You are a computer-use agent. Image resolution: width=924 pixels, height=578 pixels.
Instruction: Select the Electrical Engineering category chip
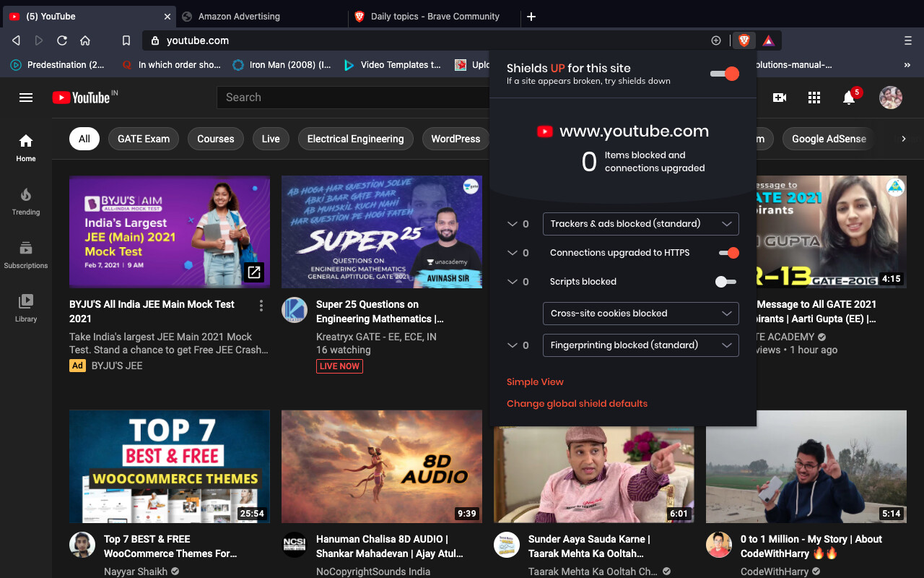point(355,139)
